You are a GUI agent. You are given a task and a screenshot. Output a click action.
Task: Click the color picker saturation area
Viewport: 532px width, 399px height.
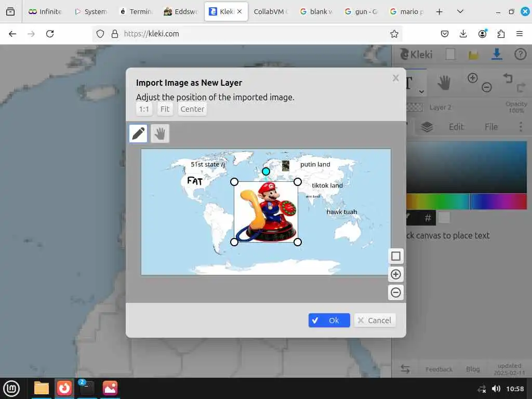point(467,167)
